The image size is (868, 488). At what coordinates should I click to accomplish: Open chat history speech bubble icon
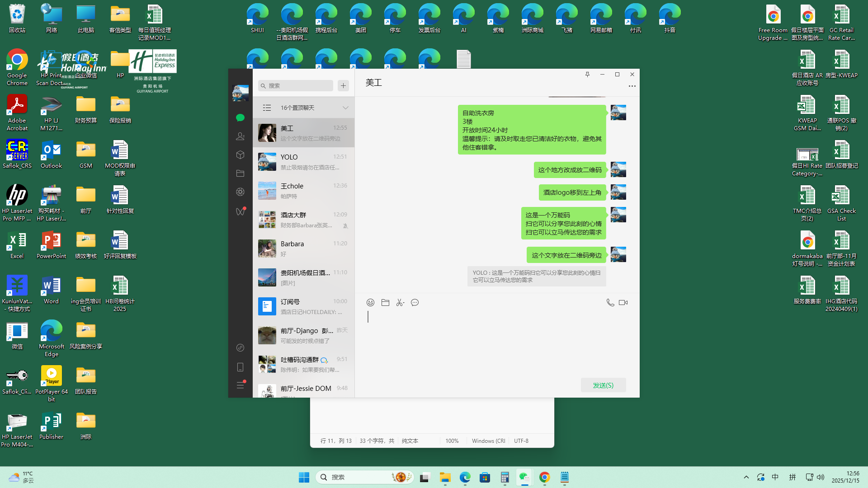pyautogui.click(x=415, y=303)
